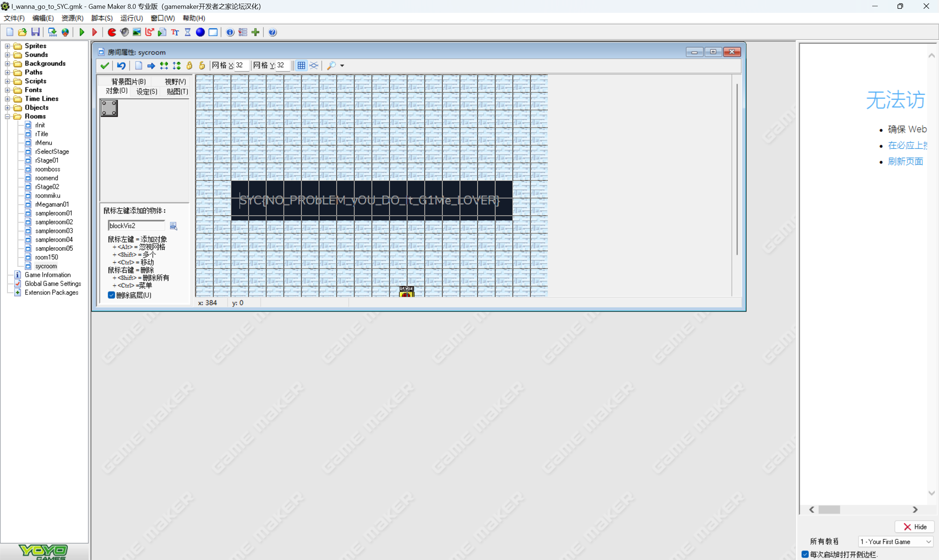Collapse the Rooms folder
939x560 pixels.
[x=7, y=117]
